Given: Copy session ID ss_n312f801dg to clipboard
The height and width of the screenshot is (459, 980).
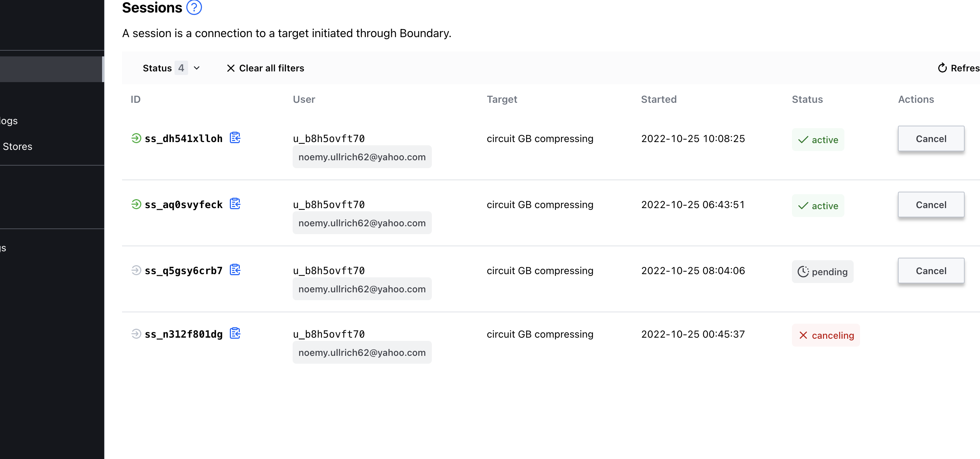Looking at the screenshot, I should click(x=235, y=333).
